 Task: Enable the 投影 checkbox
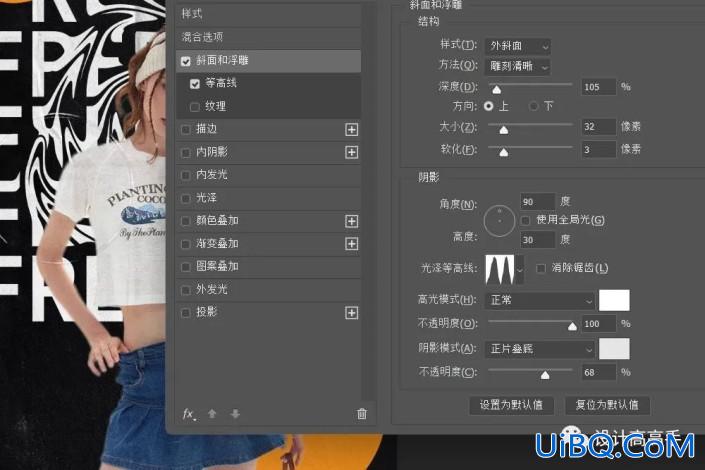click(x=185, y=313)
